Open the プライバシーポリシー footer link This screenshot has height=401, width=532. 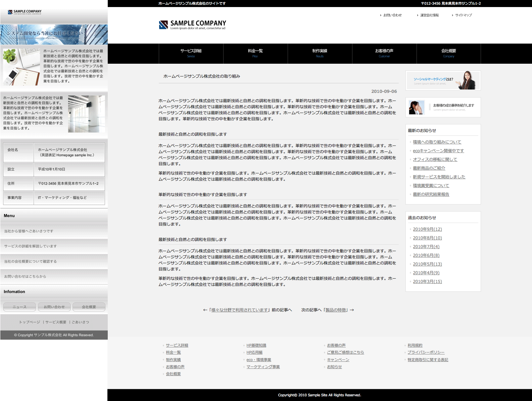coord(426,352)
